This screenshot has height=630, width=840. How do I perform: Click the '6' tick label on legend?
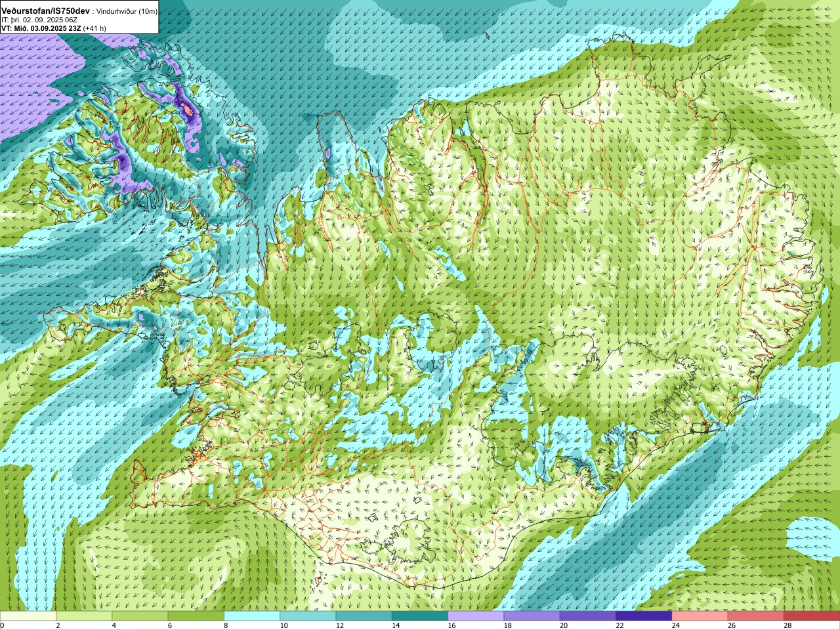coord(170,625)
